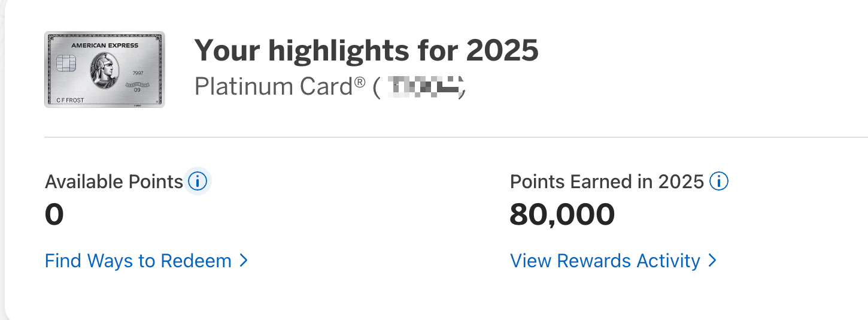Click the chevron after View Rewards Activity

(x=712, y=261)
